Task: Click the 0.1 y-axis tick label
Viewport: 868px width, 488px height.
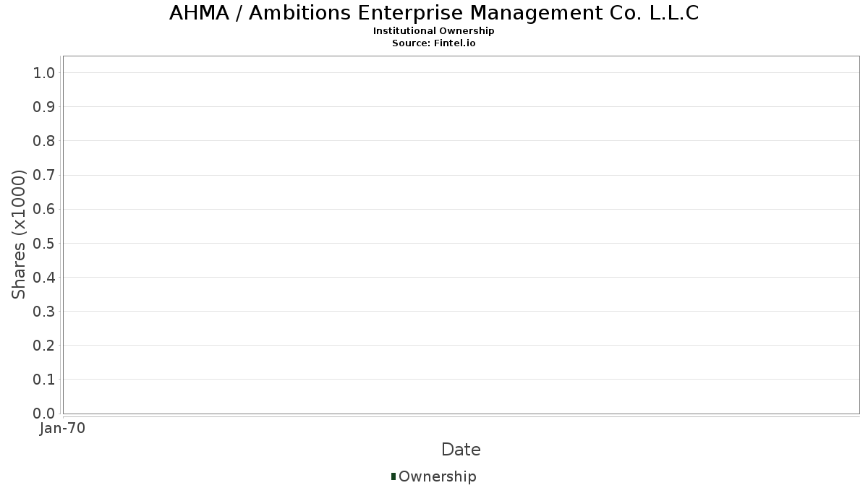Action: 44,380
